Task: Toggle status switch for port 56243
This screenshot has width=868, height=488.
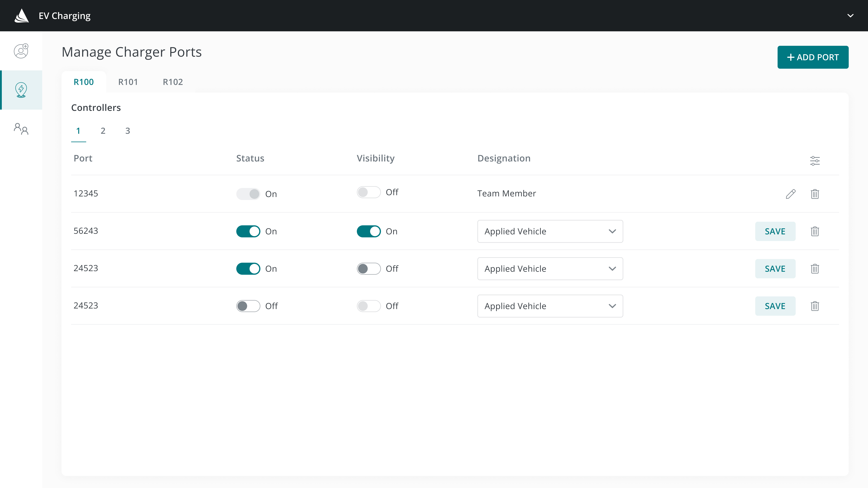Action: [248, 231]
